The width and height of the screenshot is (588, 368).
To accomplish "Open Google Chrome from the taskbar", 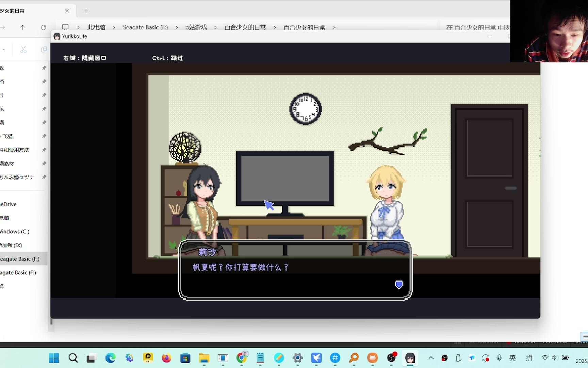I will [x=242, y=358].
